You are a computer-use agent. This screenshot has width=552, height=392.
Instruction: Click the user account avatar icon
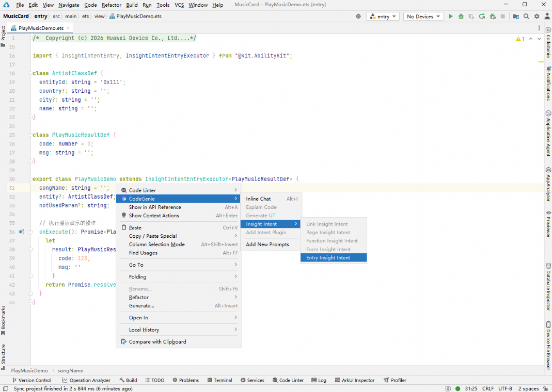coord(546,17)
